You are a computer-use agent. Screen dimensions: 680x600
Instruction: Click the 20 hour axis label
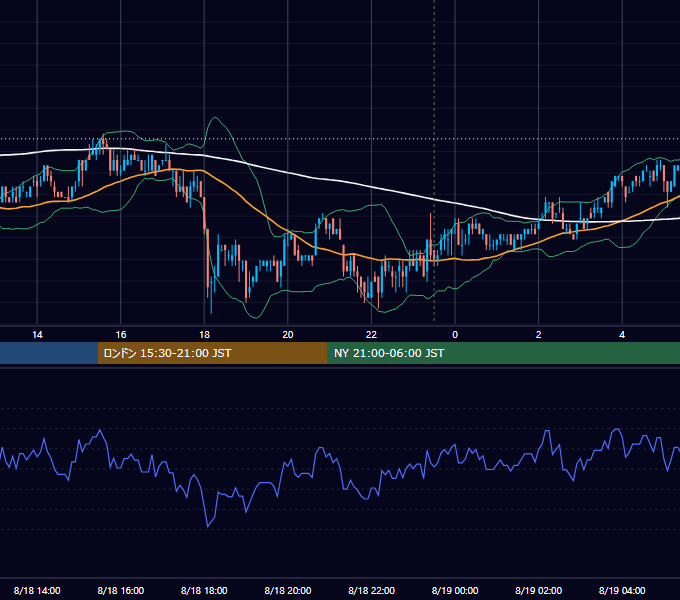coord(288,335)
